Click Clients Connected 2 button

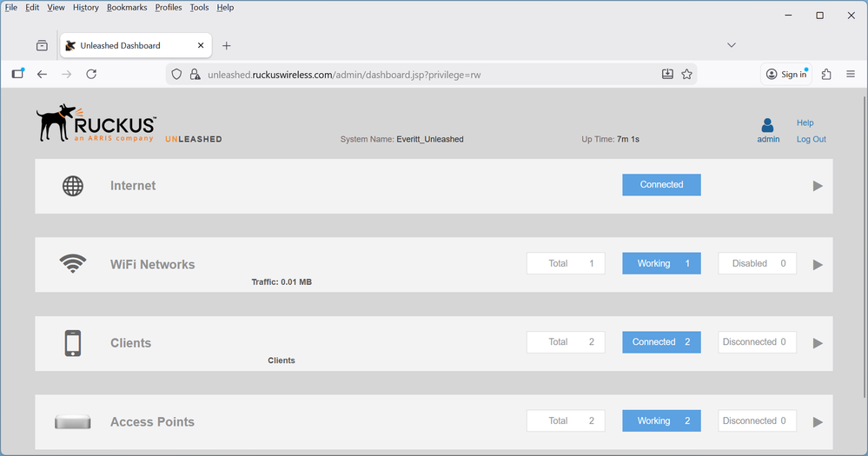point(661,342)
